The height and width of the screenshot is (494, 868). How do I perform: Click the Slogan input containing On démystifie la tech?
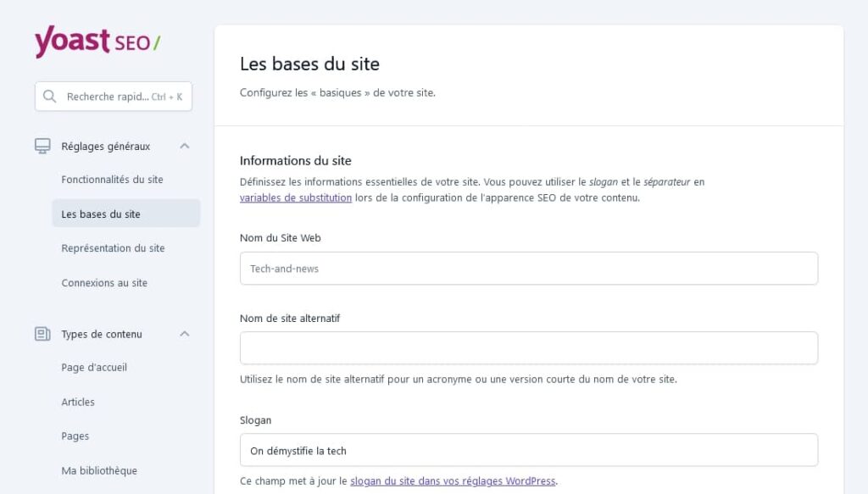(529, 450)
